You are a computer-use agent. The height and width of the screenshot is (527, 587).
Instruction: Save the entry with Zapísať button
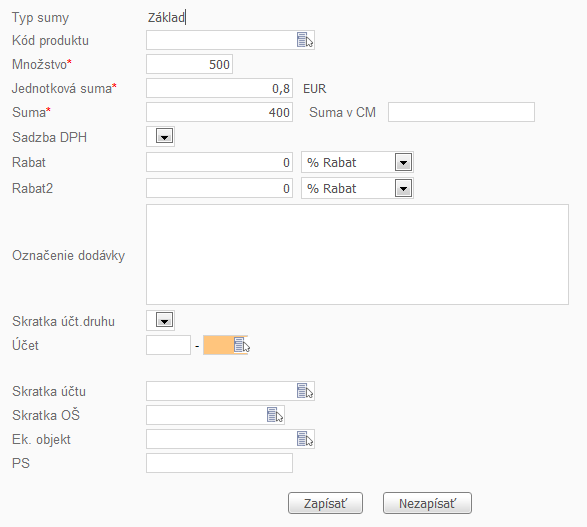(325, 503)
